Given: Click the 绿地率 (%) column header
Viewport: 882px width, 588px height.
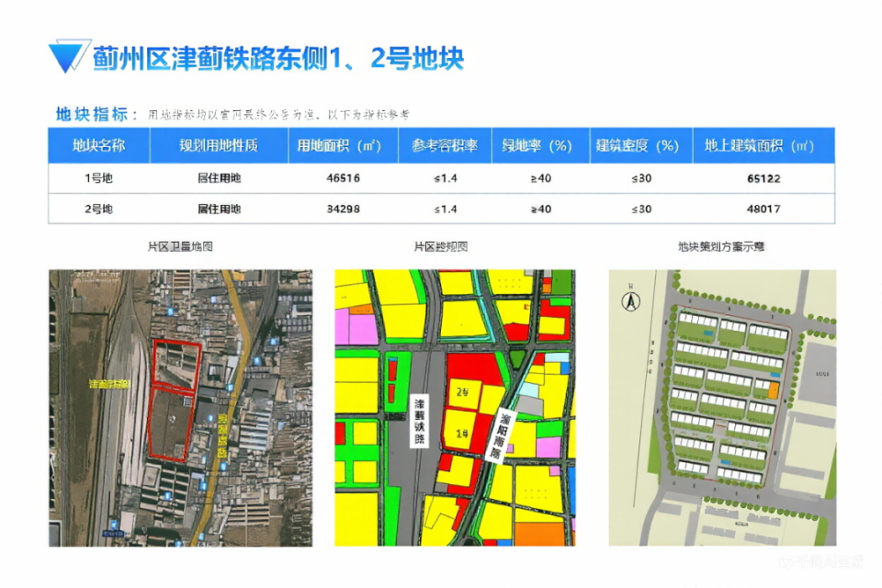Looking at the screenshot, I should pos(540,146).
